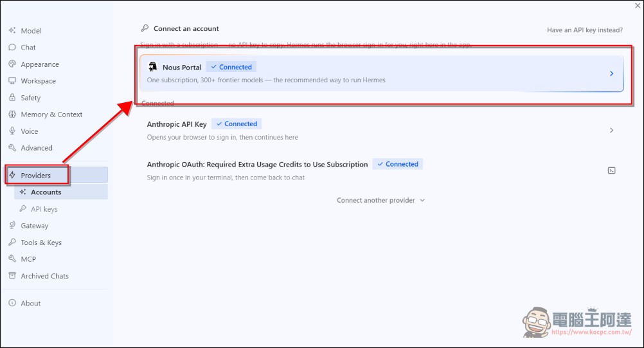Click the Voice microphone icon

click(12, 131)
